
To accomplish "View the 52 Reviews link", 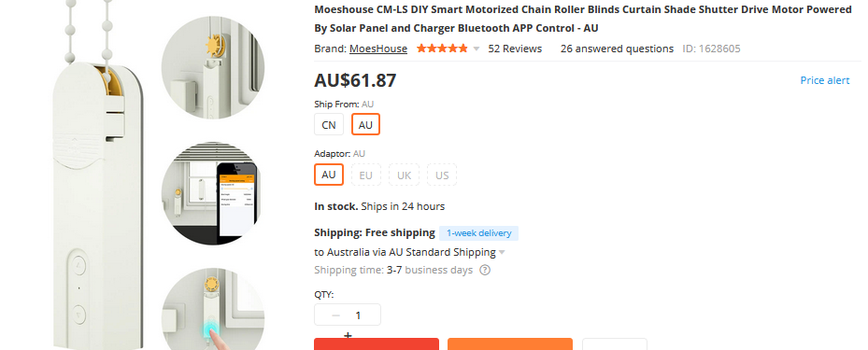I will click(515, 49).
